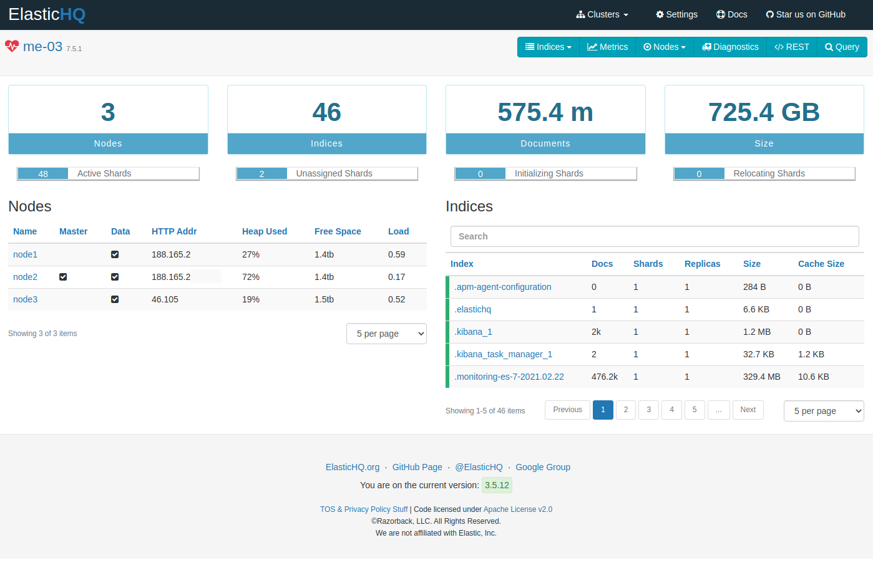Click the 575.4 m Documents card

click(545, 120)
